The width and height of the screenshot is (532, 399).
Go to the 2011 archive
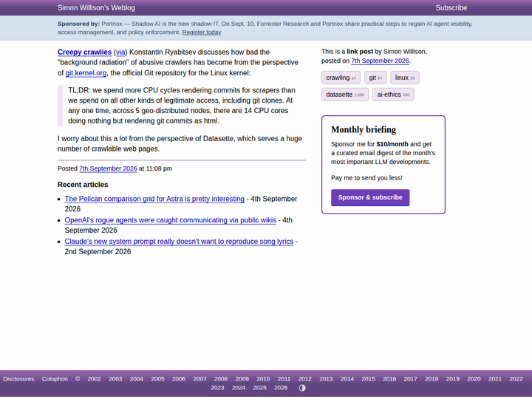click(284, 379)
